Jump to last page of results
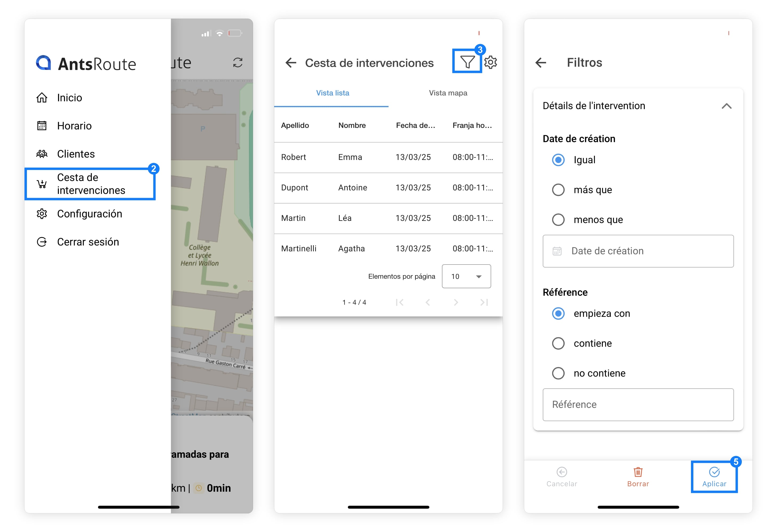Image resolution: width=777 pixels, height=532 pixels. pyautogui.click(x=484, y=302)
